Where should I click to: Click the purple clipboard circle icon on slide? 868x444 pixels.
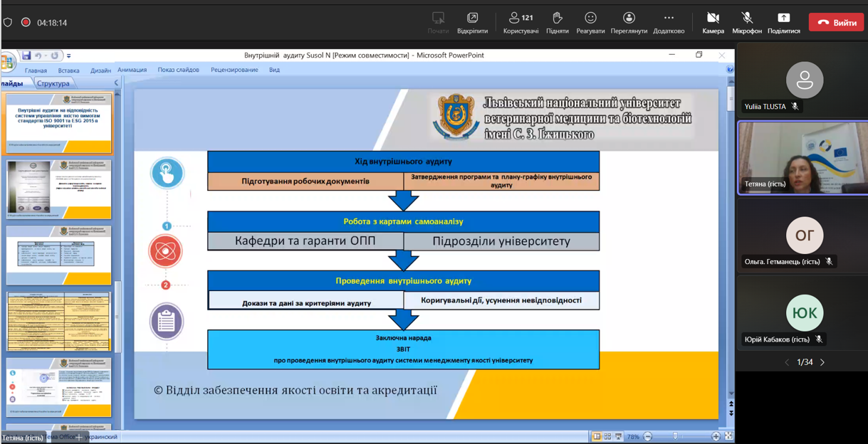pos(166,322)
